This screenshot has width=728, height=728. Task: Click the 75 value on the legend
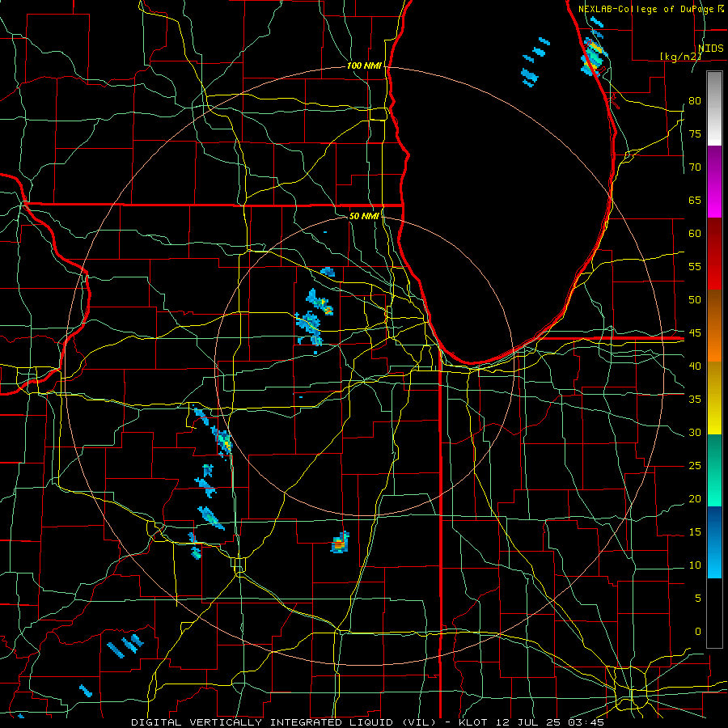pos(695,134)
